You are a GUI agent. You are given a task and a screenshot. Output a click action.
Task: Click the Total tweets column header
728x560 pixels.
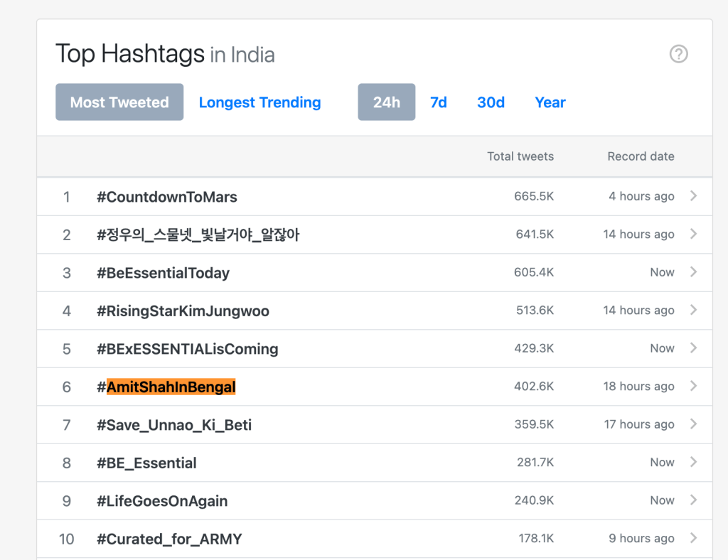point(520,156)
